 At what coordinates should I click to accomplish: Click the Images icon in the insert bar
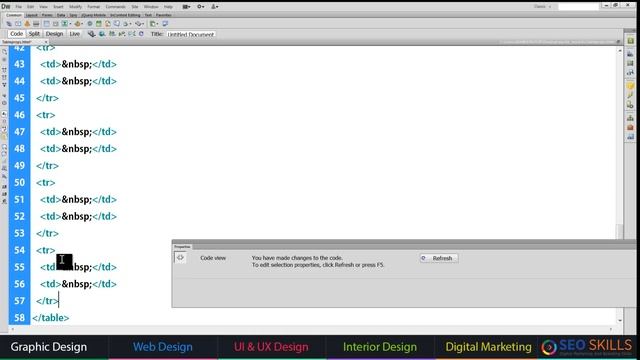[x=64, y=24]
